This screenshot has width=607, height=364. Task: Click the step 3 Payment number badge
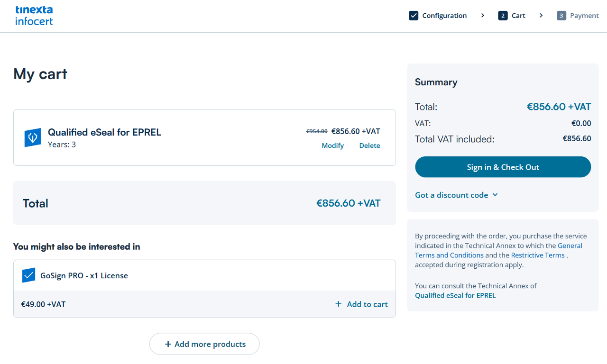tap(561, 16)
